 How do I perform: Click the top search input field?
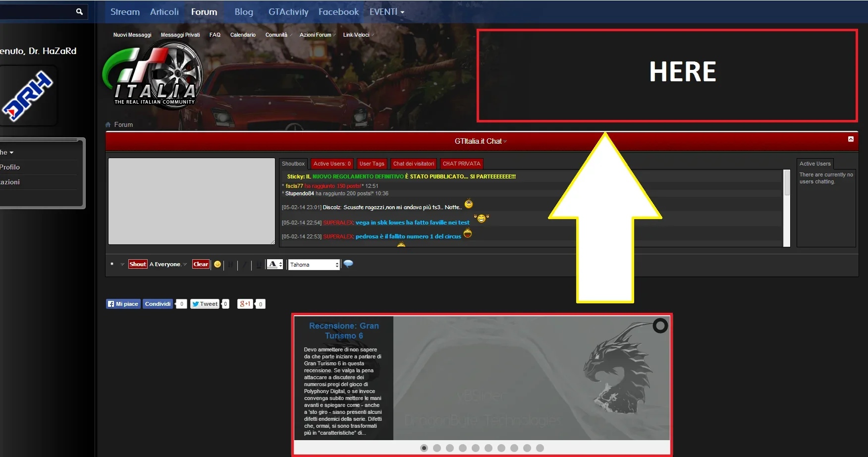tap(37, 11)
